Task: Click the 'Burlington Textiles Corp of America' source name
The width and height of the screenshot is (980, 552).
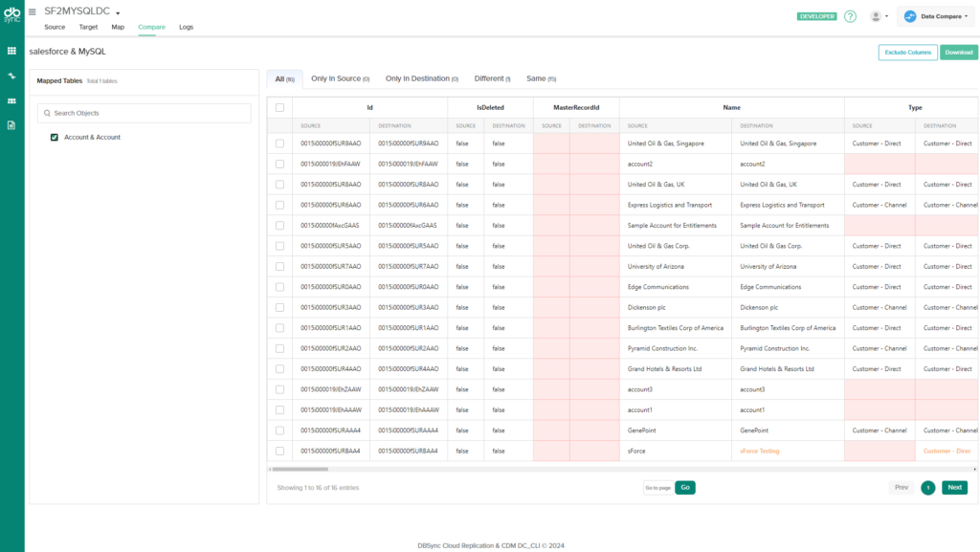Action: 676,328
